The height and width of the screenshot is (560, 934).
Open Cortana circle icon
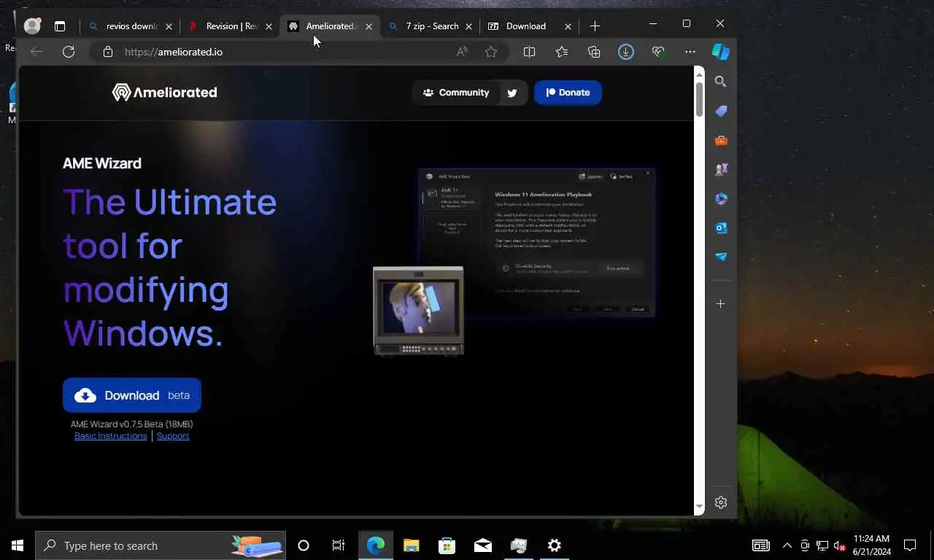pyautogui.click(x=304, y=545)
